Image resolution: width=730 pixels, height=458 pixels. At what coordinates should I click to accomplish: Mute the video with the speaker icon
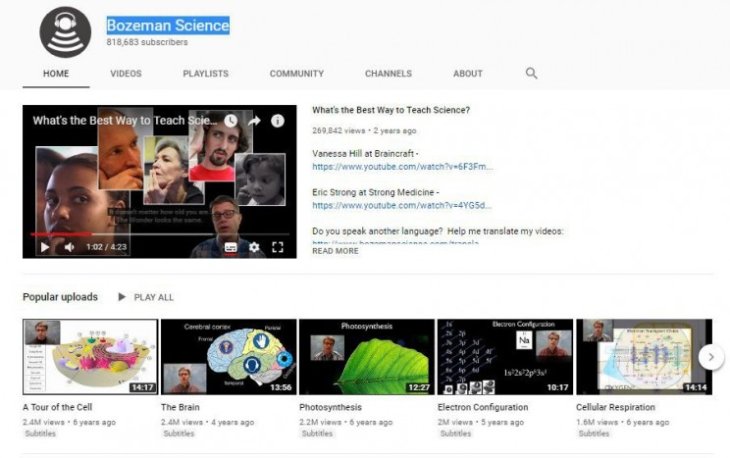69,247
